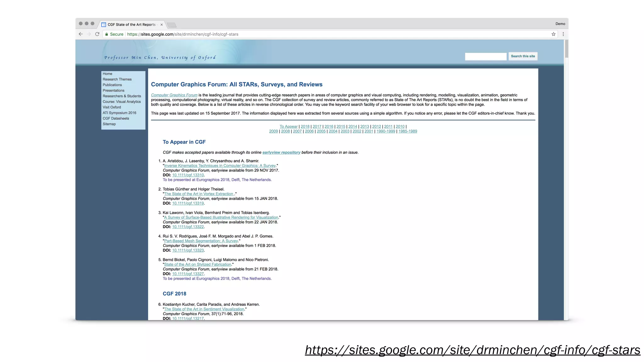This screenshot has height=362, width=644.
Task: Click the Search this site button
Action: 523,56
